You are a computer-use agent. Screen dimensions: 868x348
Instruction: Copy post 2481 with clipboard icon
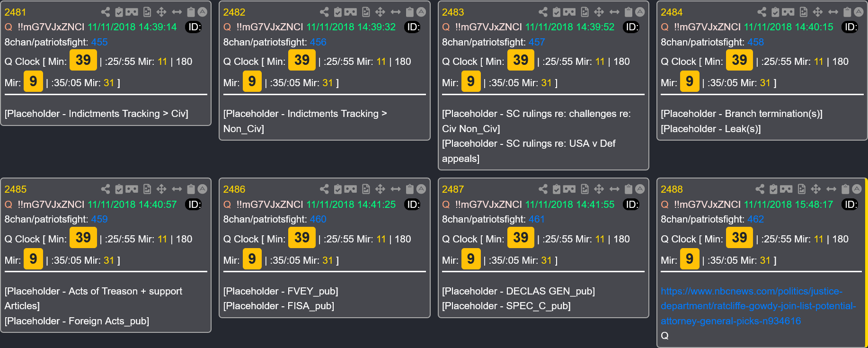191,12
